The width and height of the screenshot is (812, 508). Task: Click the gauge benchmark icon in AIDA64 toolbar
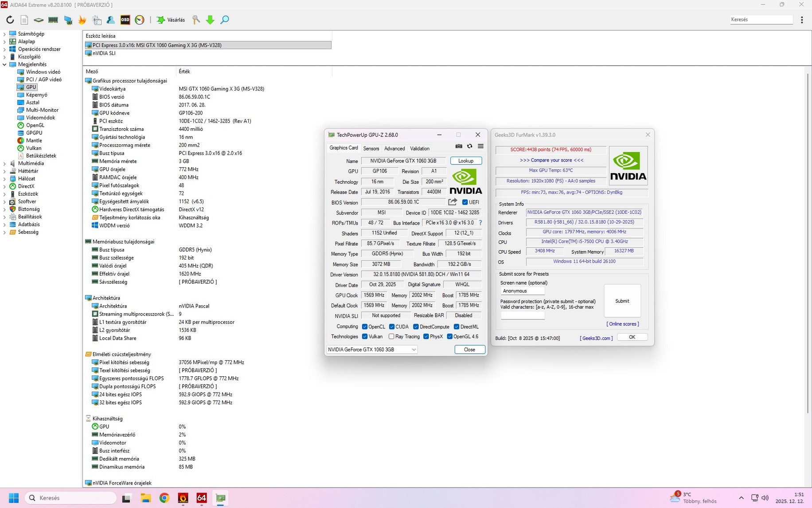[x=140, y=20]
